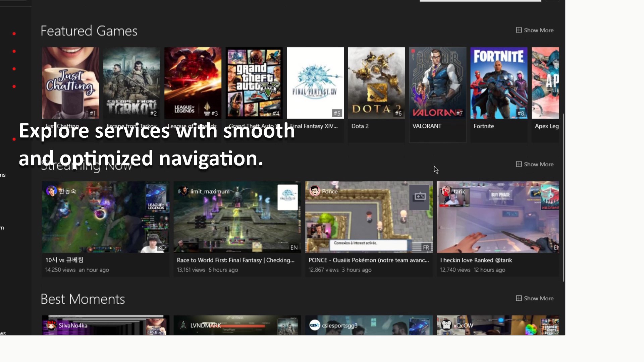The width and height of the screenshot is (644, 362).
Task: Select the VALORANT game cover
Action: click(x=438, y=83)
